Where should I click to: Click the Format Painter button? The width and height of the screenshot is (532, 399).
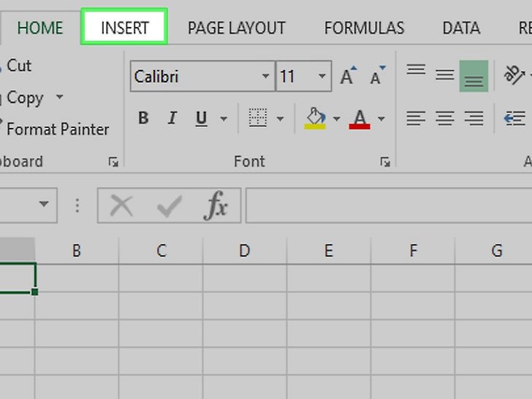coord(57,129)
